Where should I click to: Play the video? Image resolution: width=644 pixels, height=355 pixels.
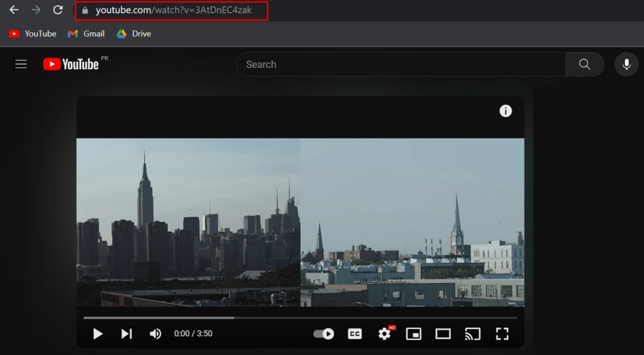[x=97, y=334]
